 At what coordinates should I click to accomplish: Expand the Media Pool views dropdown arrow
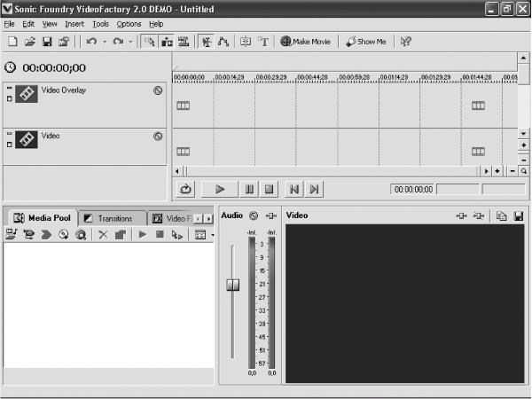click(x=213, y=234)
